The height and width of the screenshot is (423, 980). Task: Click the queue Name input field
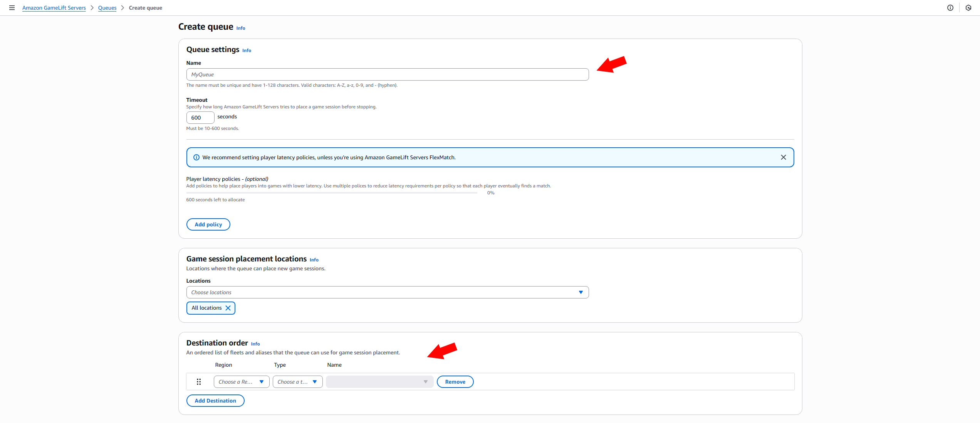tap(387, 74)
